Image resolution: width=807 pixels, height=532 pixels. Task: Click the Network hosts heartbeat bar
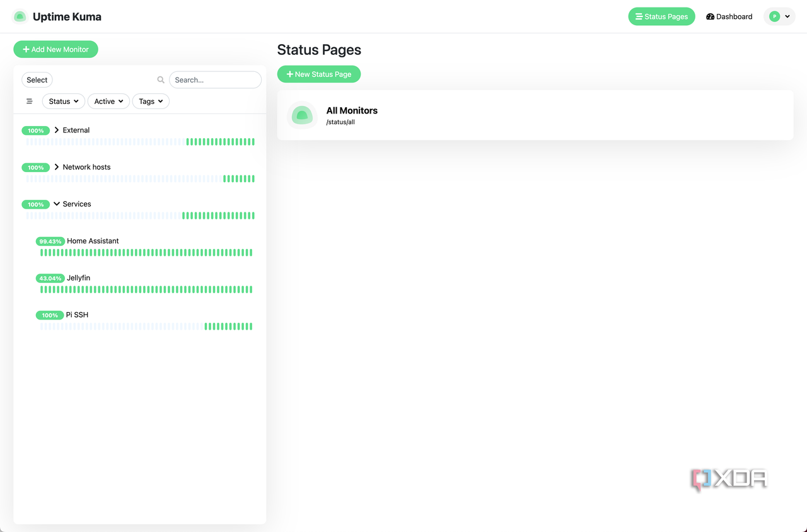click(x=140, y=179)
